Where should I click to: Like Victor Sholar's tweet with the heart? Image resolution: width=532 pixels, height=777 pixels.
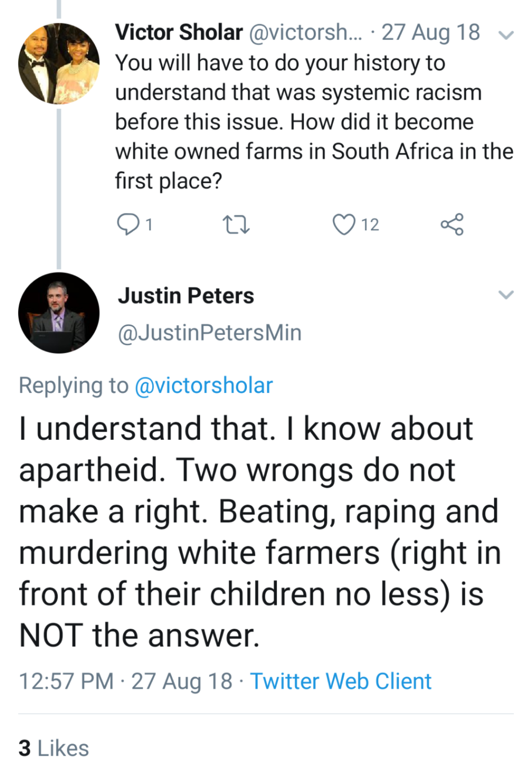(344, 224)
